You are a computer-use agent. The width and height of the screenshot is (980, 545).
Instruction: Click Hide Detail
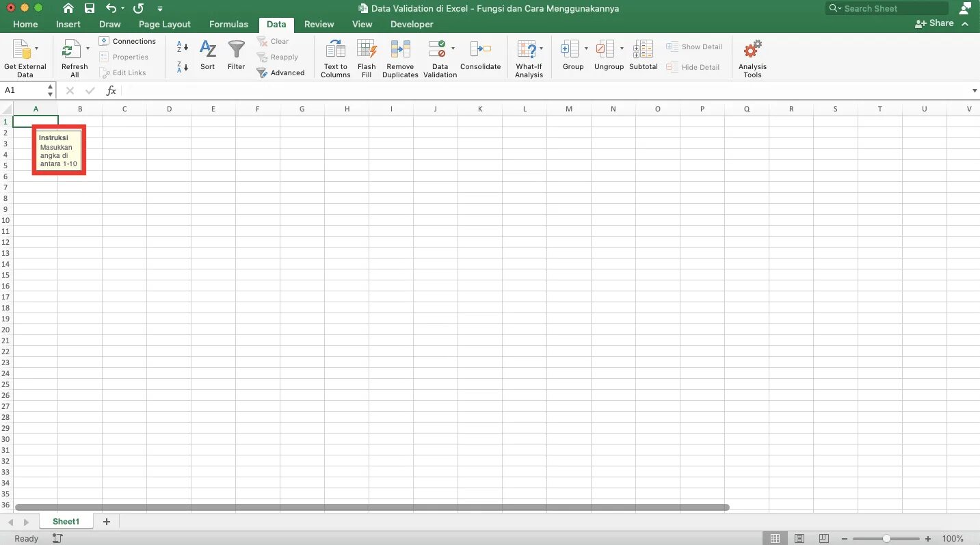[x=693, y=67]
